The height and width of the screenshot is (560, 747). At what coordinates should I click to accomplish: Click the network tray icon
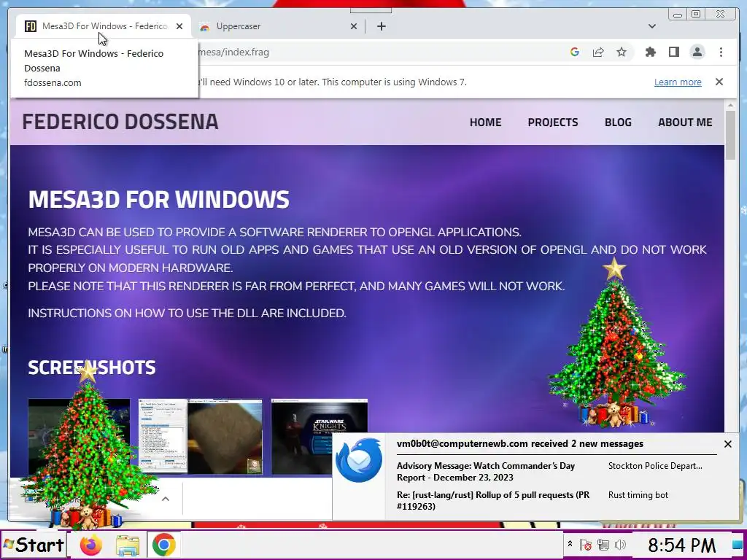tap(603, 544)
